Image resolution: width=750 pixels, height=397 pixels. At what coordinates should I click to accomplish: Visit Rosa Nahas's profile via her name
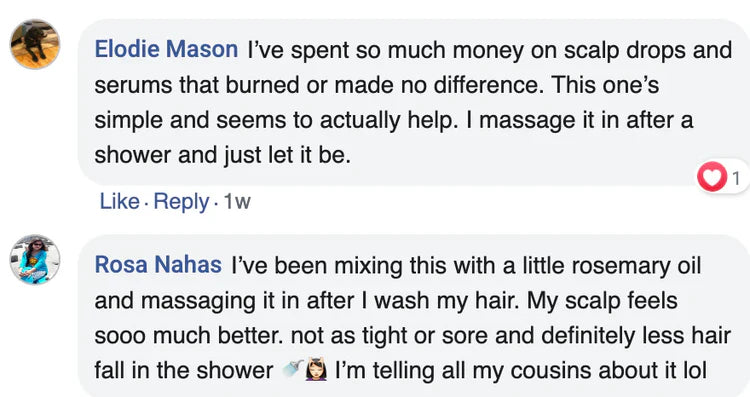click(x=158, y=265)
